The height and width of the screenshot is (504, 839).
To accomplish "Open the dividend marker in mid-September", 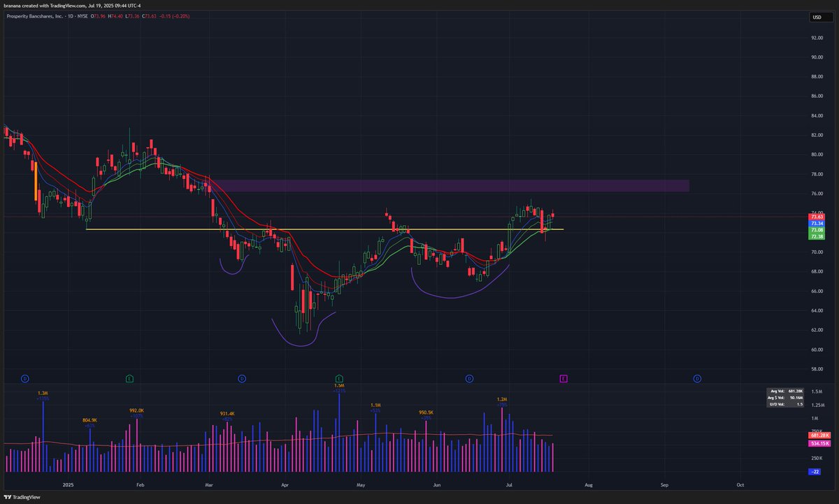I will pos(697,378).
